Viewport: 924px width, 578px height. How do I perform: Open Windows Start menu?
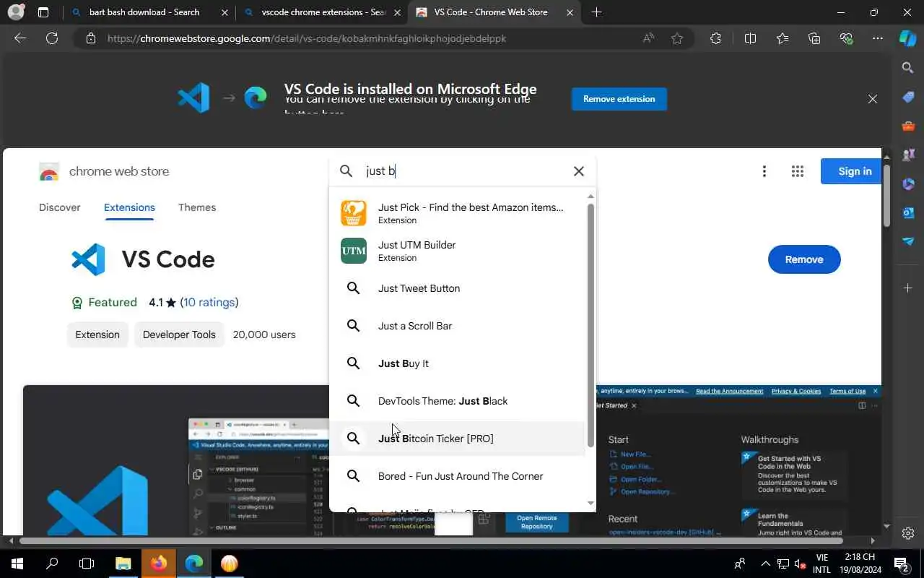[17, 564]
